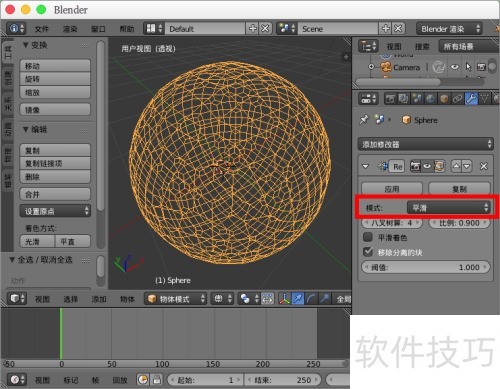Switch to Modifiers wrench tab

pyautogui.click(x=471, y=99)
